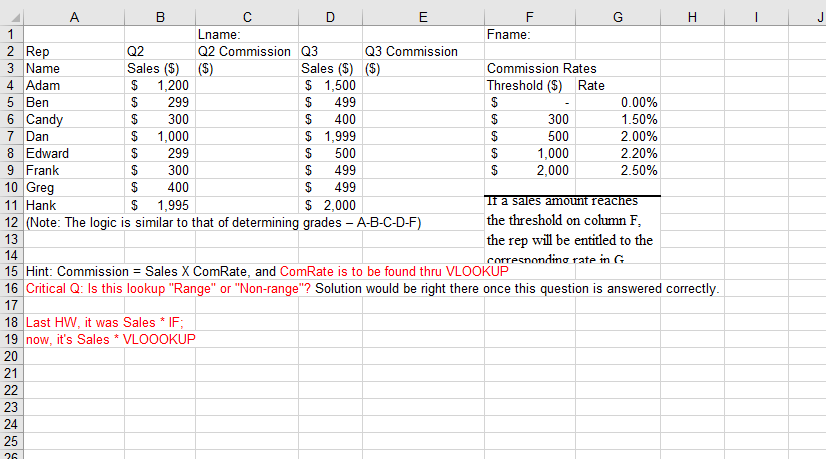
Task: Click the 'Lname:' cell
Action: pyautogui.click(x=247, y=35)
